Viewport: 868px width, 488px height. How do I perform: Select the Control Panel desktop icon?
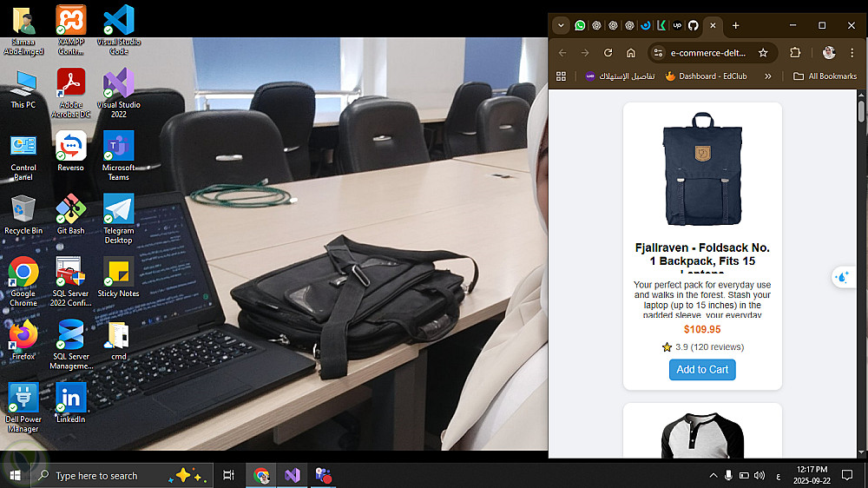click(23, 155)
